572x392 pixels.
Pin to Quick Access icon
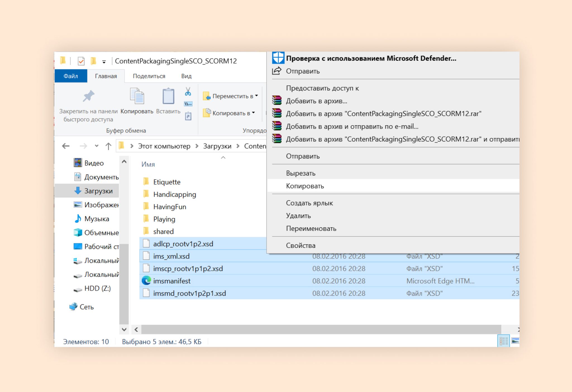point(89,96)
